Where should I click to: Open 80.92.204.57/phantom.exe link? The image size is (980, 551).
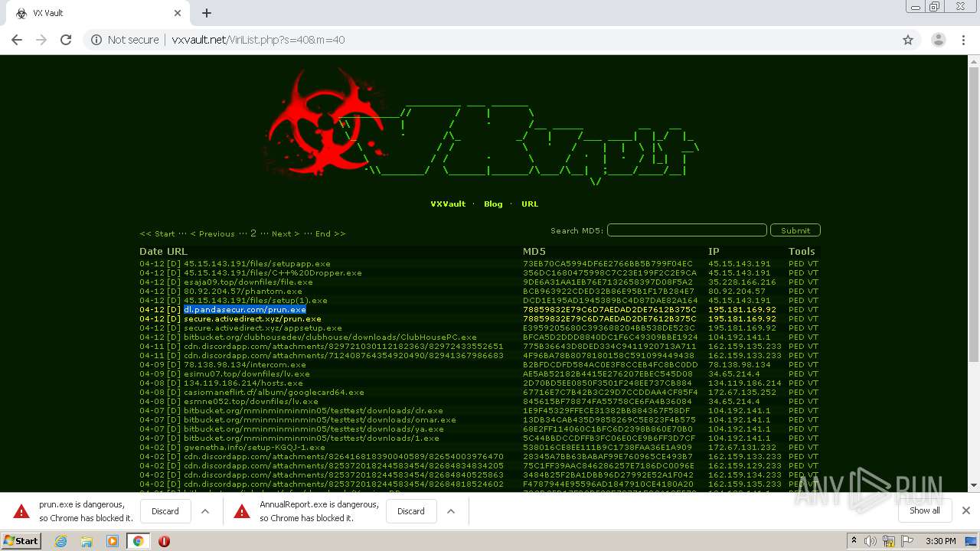(x=243, y=292)
